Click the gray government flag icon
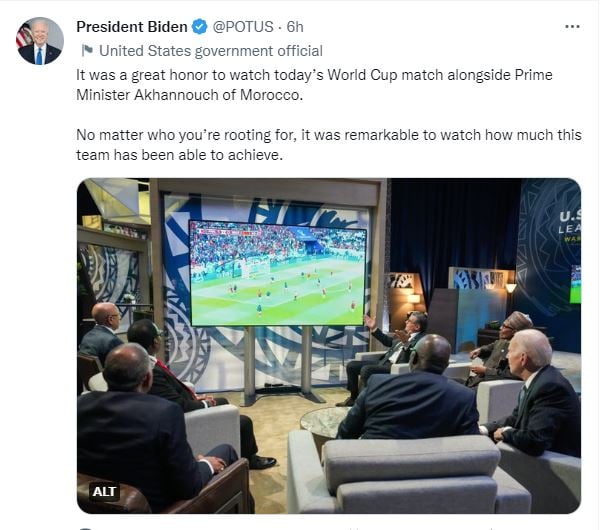Image resolution: width=603 pixels, height=530 pixels. [x=87, y=51]
